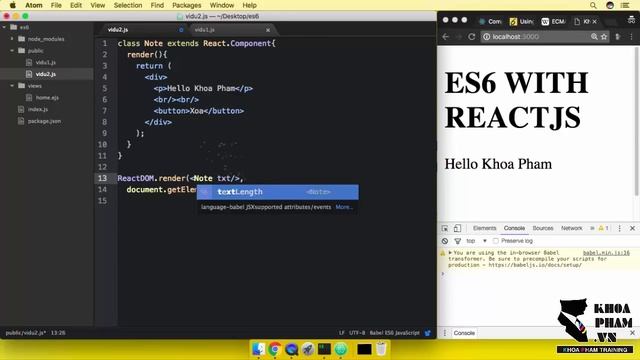The width and height of the screenshot is (640, 360).
Task: Click the console input prompt line
Action: (538, 273)
